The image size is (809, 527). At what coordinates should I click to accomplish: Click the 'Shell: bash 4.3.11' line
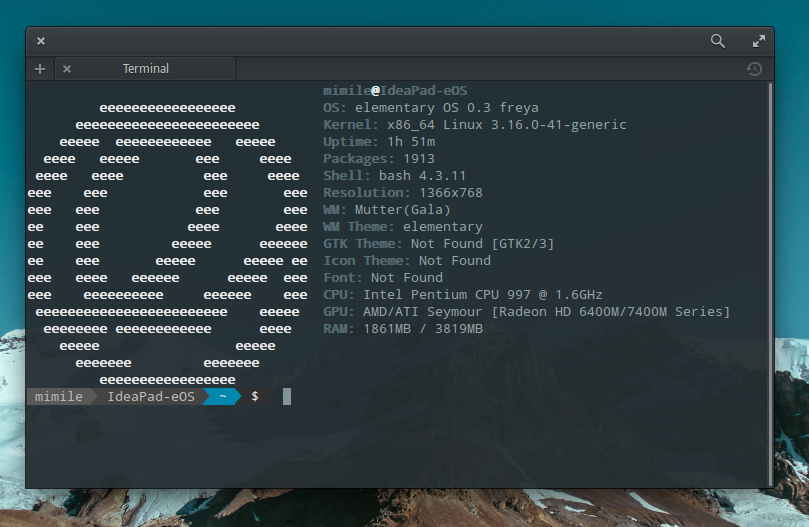tap(395, 176)
